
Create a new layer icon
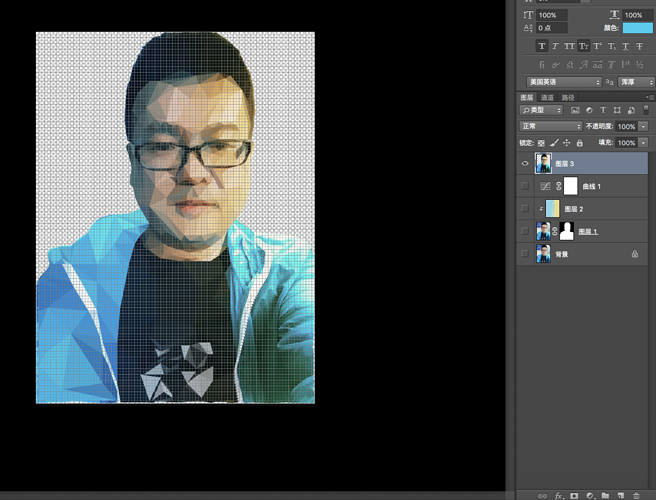pyautogui.click(x=621, y=495)
